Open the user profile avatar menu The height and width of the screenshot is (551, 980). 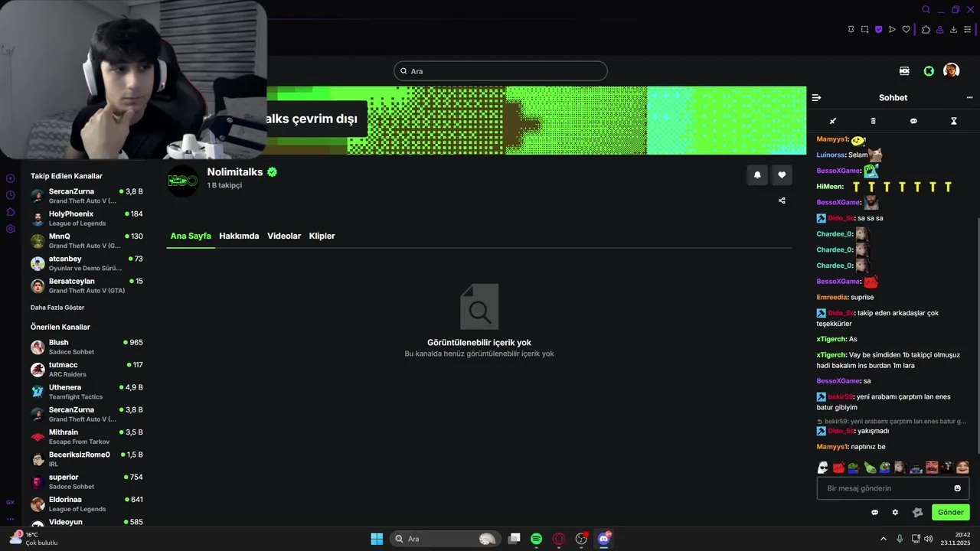point(951,70)
